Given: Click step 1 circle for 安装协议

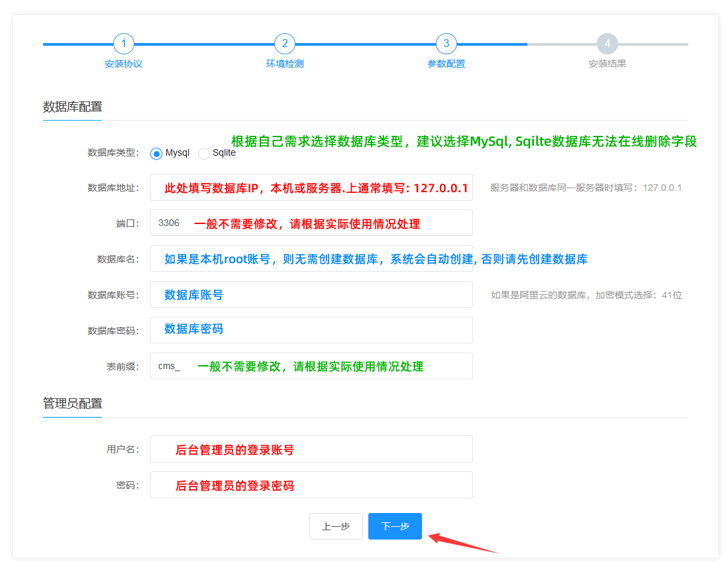Looking at the screenshot, I should pyautogui.click(x=124, y=44).
